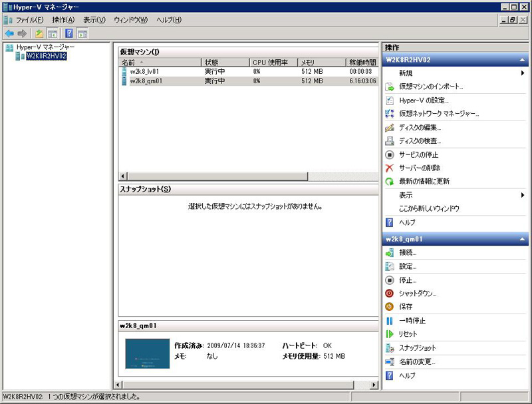532x404 pixels.
Task: Click Hyper-V の設定... link
Action: [424, 101]
